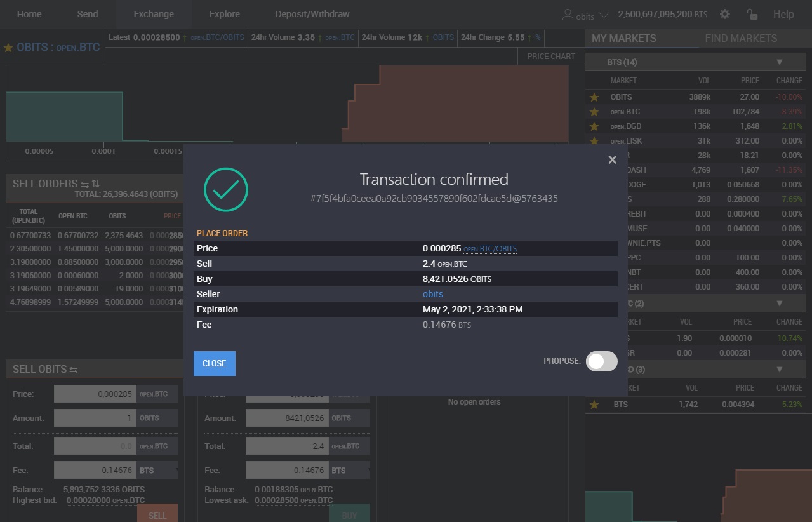Sort markets by VOL column header

click(704, 81)
